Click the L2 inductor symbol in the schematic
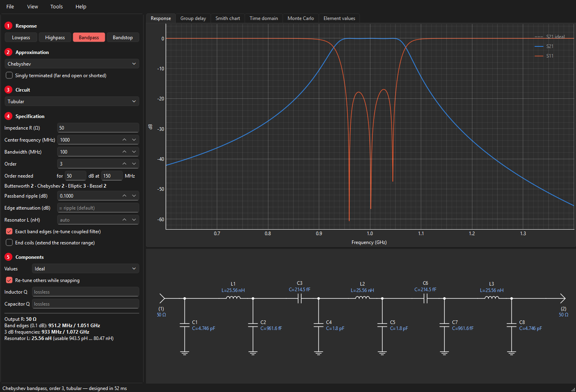 point(362,298)
